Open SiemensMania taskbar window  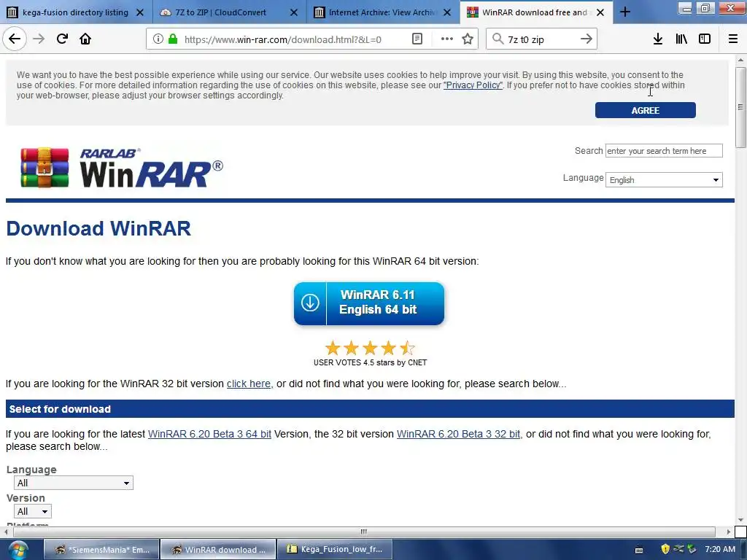pyautogui.click(x=101, y=550)
